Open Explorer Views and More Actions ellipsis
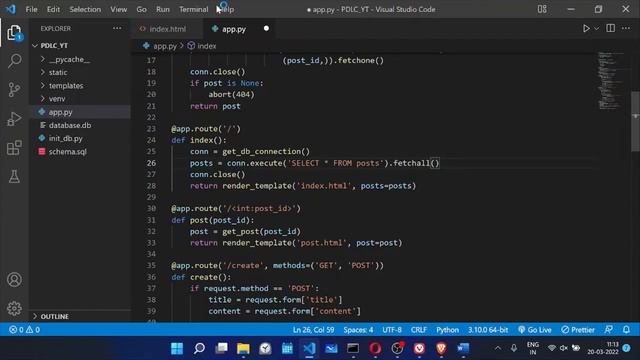 [x=117, y=28]
